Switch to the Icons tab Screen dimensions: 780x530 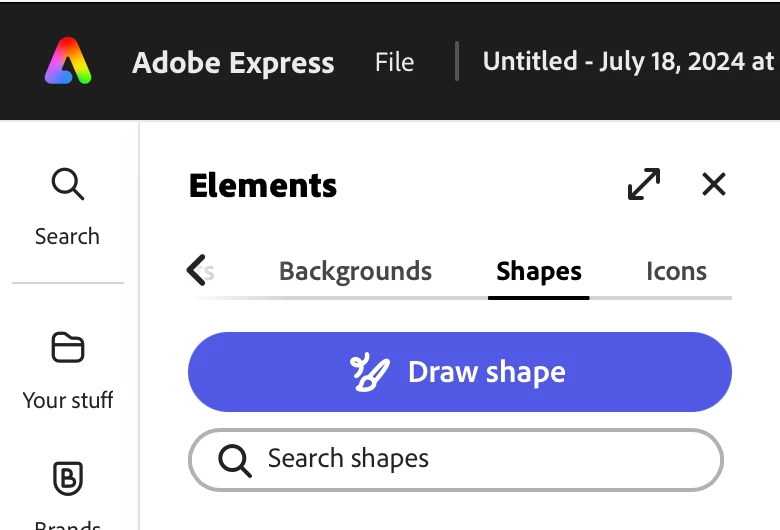pos(676,271)
